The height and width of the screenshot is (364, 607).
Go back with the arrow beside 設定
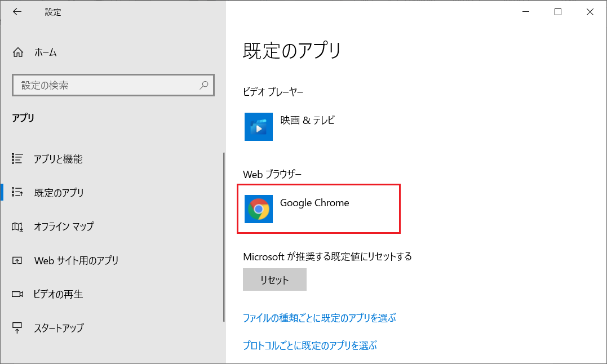pyautogui.click(x=17, y=12)
